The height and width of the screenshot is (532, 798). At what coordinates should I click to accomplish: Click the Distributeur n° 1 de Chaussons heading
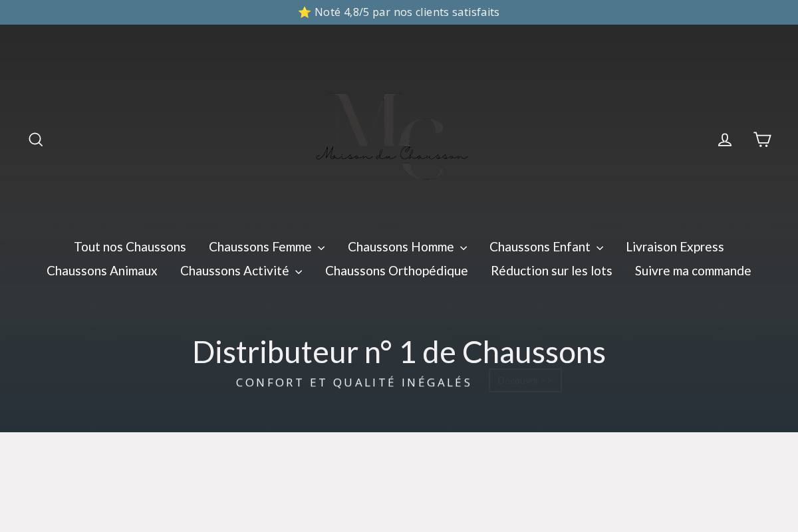tap(399, 352)
